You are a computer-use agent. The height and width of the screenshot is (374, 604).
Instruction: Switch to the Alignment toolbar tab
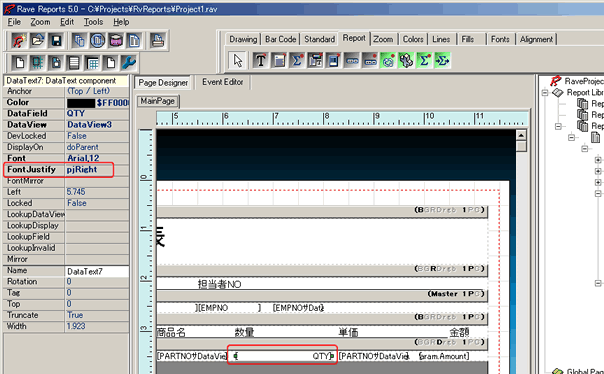point(536,39)
